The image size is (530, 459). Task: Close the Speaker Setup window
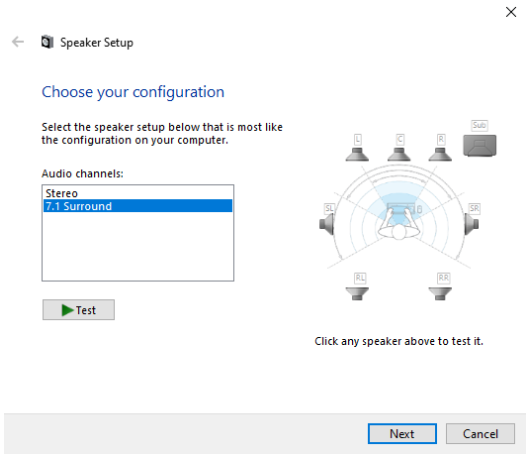[x=511, y=12]
